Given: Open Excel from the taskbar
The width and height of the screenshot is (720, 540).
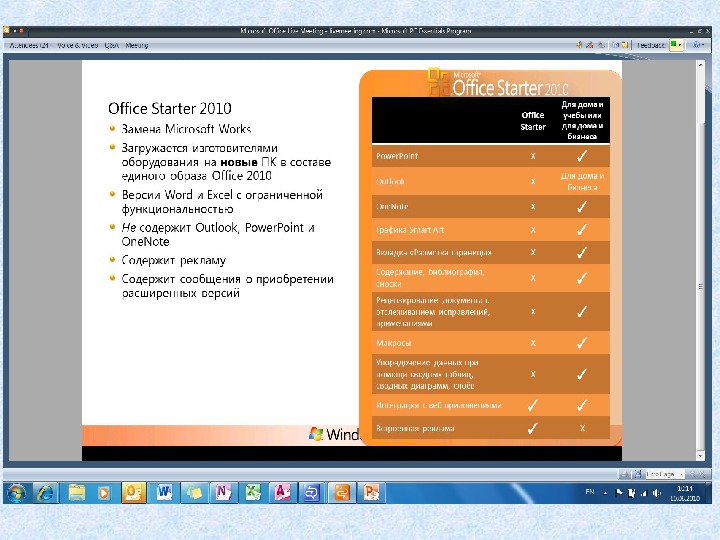Looking at the screenshot, I should (x=253, y=493).
